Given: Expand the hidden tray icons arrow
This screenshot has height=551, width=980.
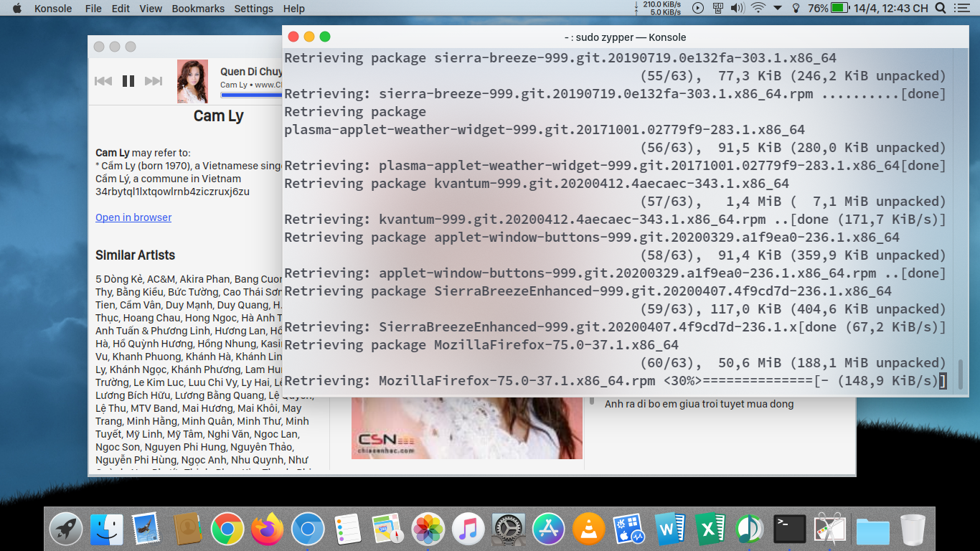Looking at the screenshot, I should 778,9.
